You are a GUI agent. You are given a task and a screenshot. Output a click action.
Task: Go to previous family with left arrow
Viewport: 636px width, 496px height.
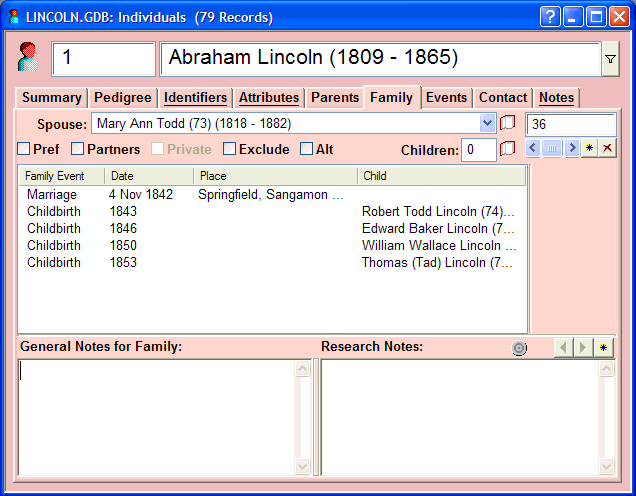(532, 148)
